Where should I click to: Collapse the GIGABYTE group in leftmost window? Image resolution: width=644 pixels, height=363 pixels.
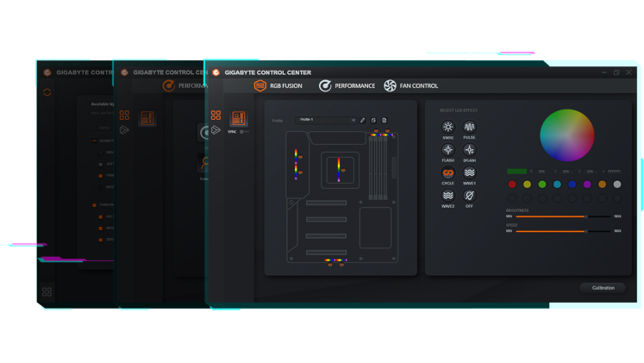[x=94, y=141]
